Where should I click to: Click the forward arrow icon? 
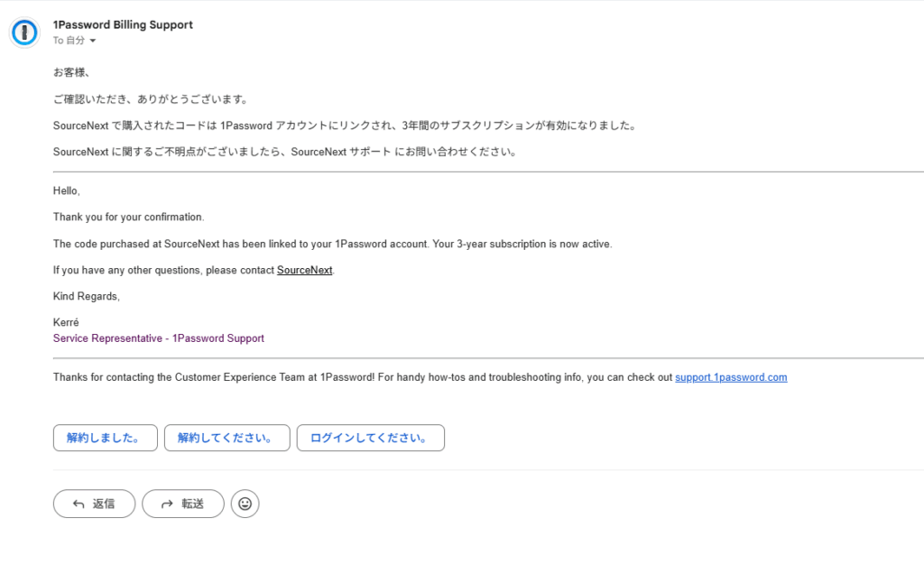click(167, 504)
